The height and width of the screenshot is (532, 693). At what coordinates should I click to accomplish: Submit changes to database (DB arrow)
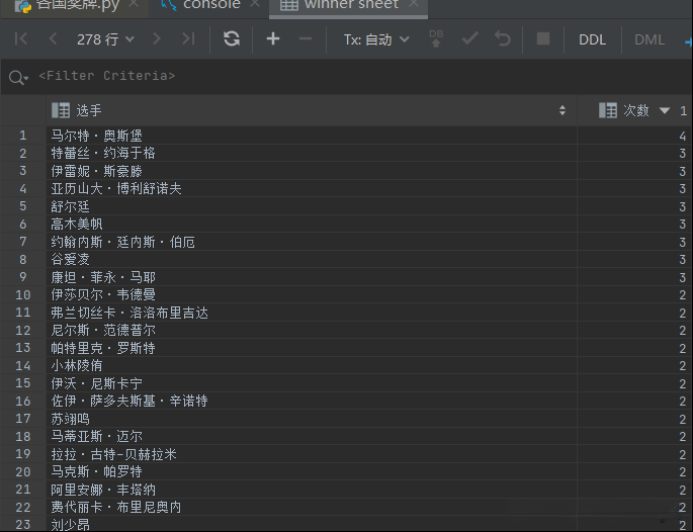(436, 39)
